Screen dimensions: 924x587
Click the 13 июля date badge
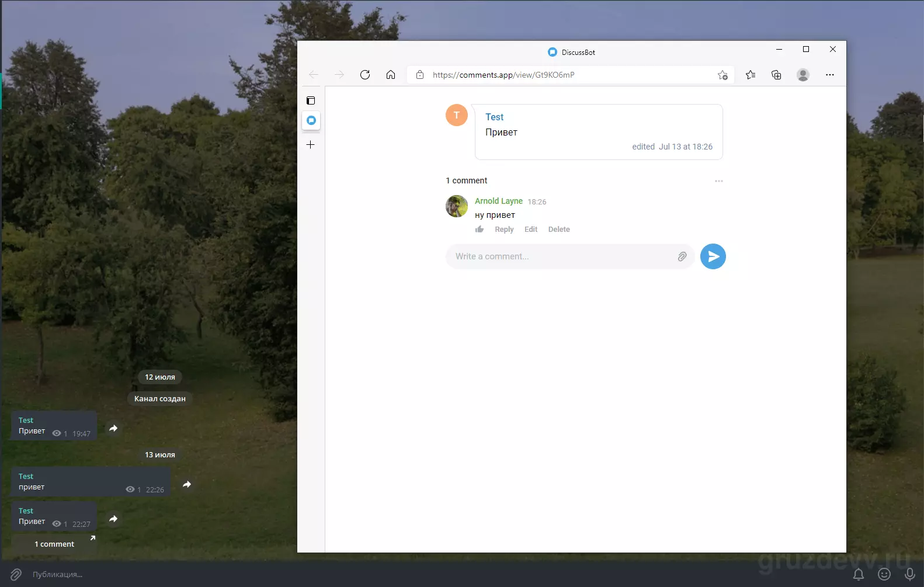coord(160,454)
